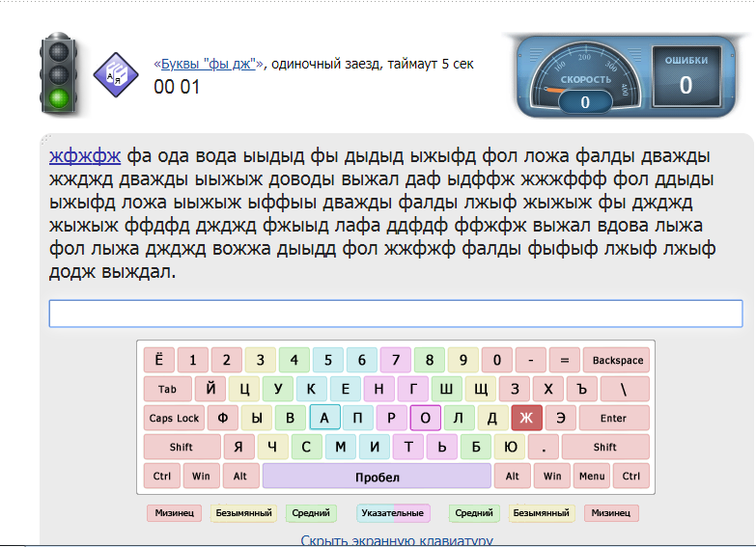
Task: Click the number 1 key
Action: point(193,360)
